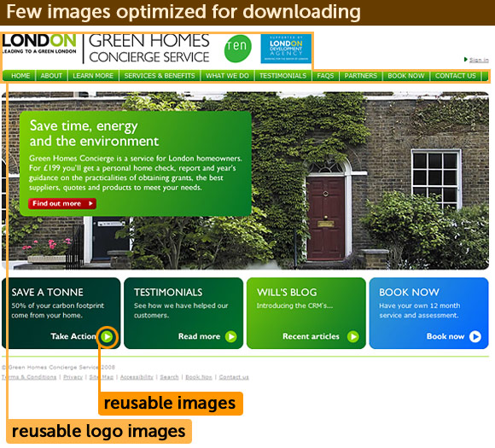Click the London Leading to a Green London logo
The width and height of the screenshot is (495, 448).
pos(39,44)
